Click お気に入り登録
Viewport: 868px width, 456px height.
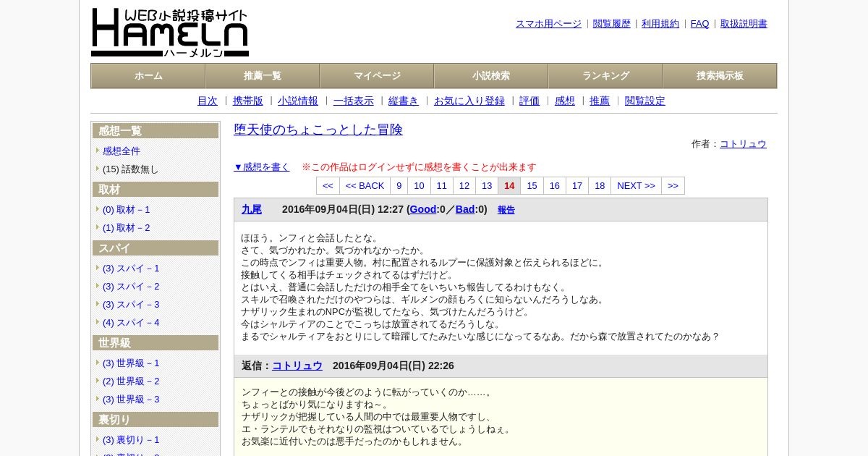tap(469, 101)
